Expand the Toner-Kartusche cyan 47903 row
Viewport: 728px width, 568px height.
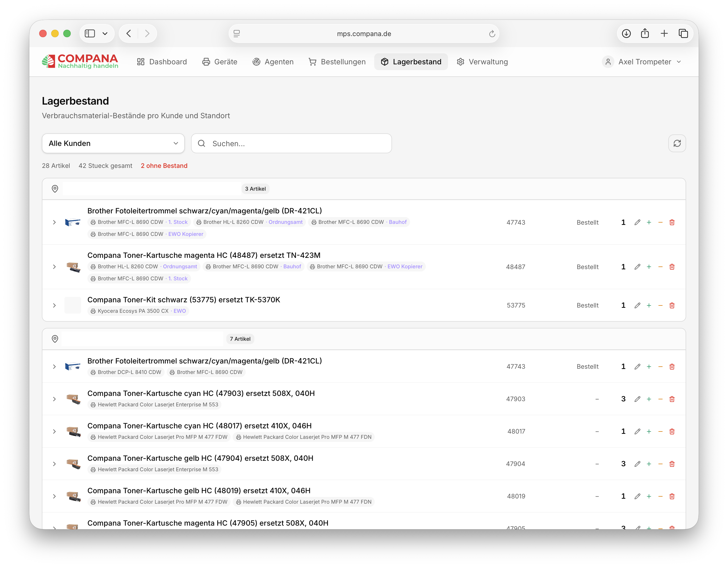pos(54,399)
